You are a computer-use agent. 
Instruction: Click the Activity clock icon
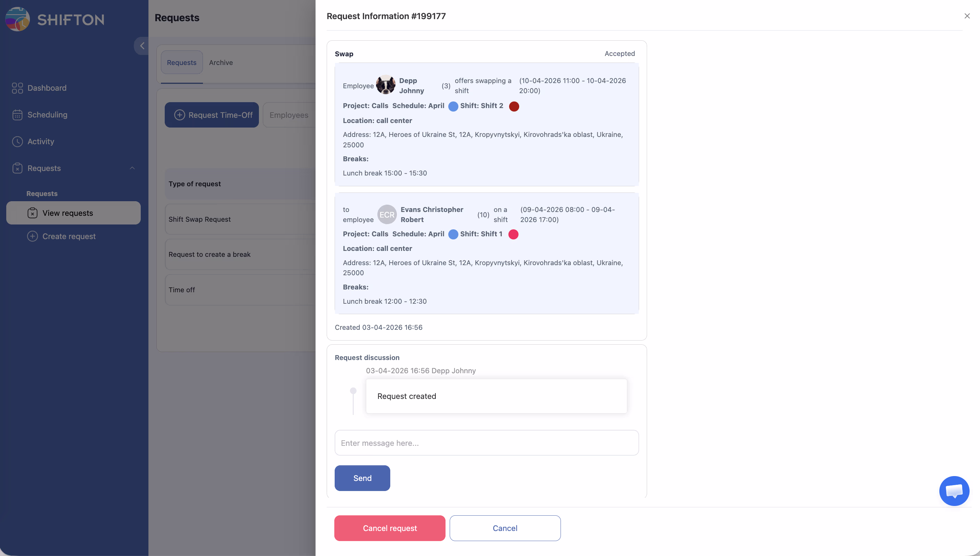pos(18,142)
